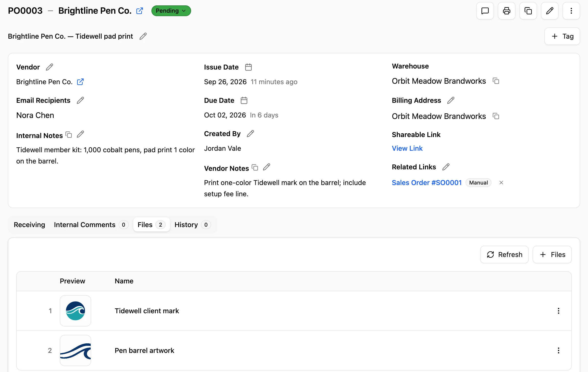
Task: Click the vendor notes text
Action: tap(285, 188)
